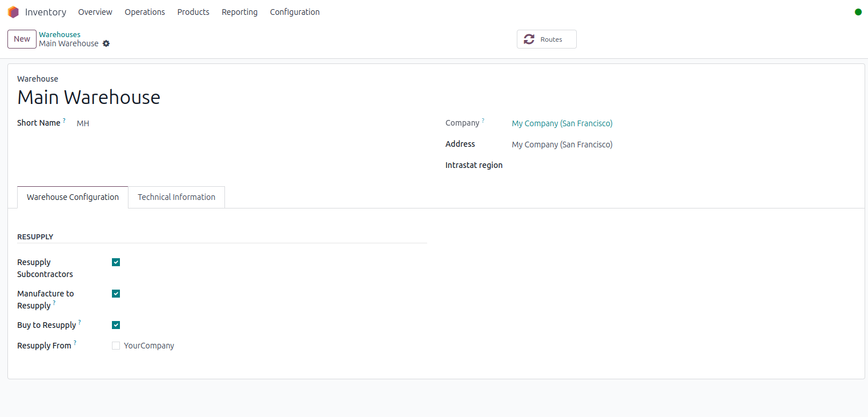Open the gear settings icon beside Main Warehouse

pos(106,43)
